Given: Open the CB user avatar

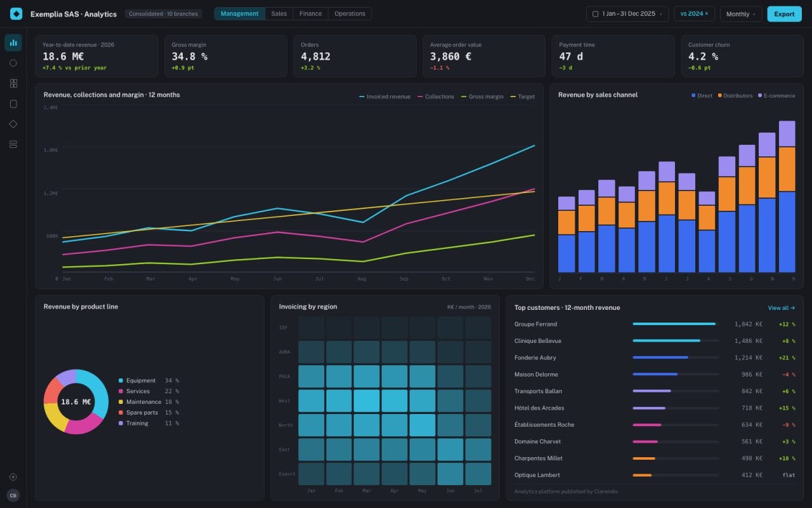Looking at the screenshot, I should click(13, 495).
